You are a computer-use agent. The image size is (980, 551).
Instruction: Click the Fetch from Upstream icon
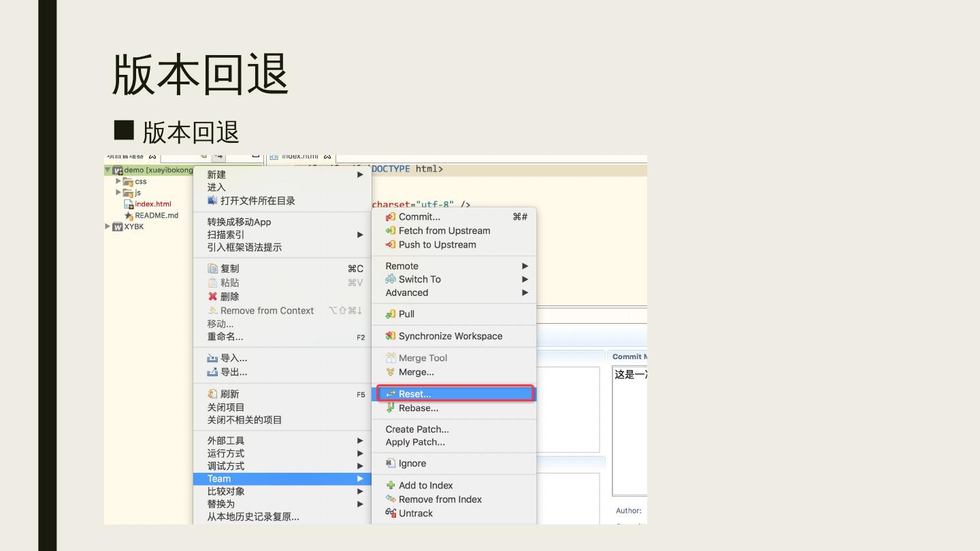(x=391, y=231)
